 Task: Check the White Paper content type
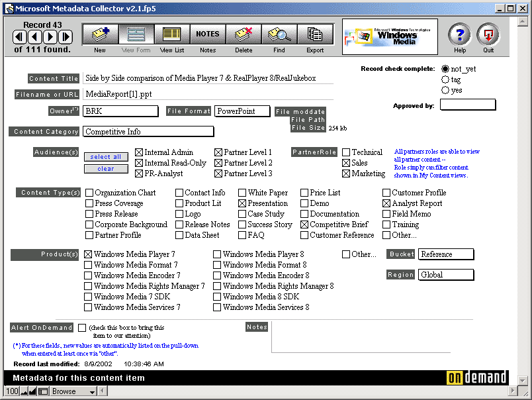click(x=242, y=193)
